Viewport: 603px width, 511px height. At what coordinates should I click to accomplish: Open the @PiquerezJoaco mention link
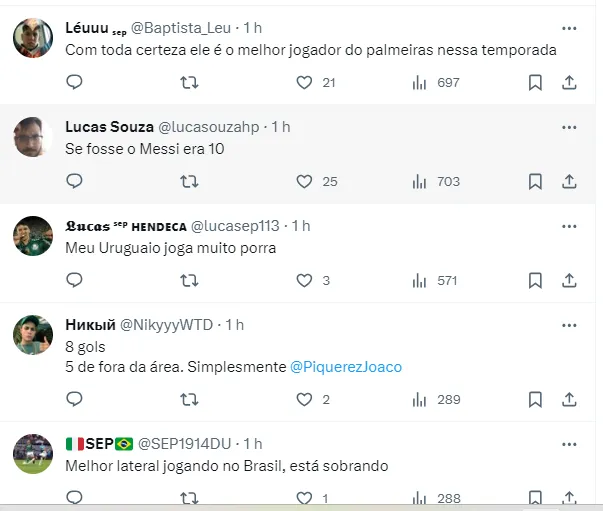(346, 367)
